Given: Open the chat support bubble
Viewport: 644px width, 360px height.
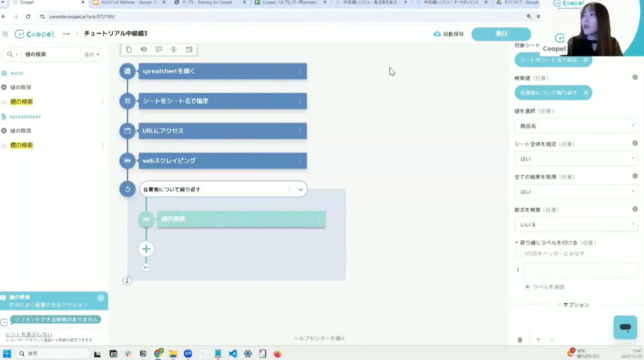Looking at the screenshot, I should 625,327.
